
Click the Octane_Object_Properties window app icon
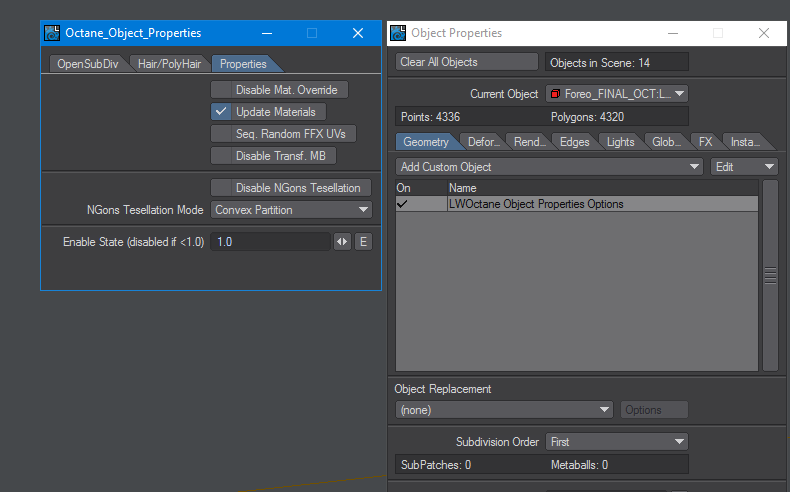click(x=52, y=33)
